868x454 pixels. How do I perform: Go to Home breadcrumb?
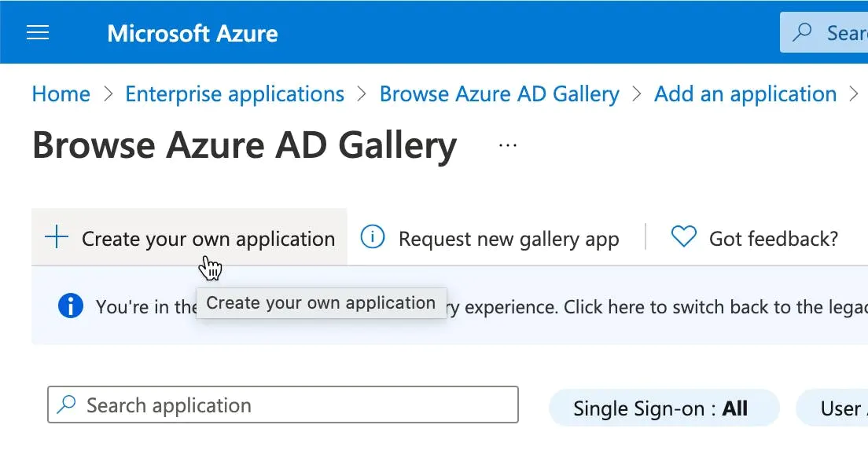pos(61,94)
